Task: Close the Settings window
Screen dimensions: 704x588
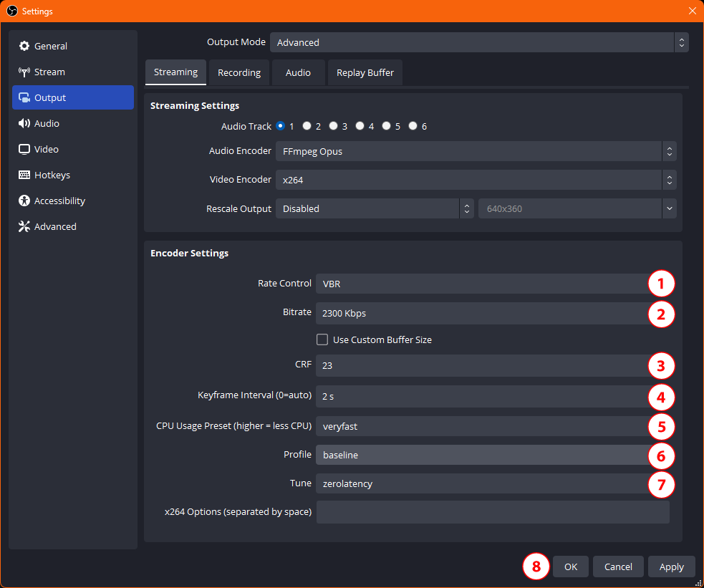Action: 693,11
